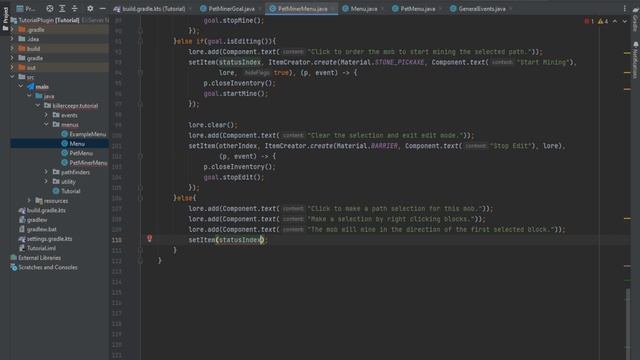The image size is (640, 360).
Task: Click the Expand All icon in Project toolbar
Action: click(62, 9)
